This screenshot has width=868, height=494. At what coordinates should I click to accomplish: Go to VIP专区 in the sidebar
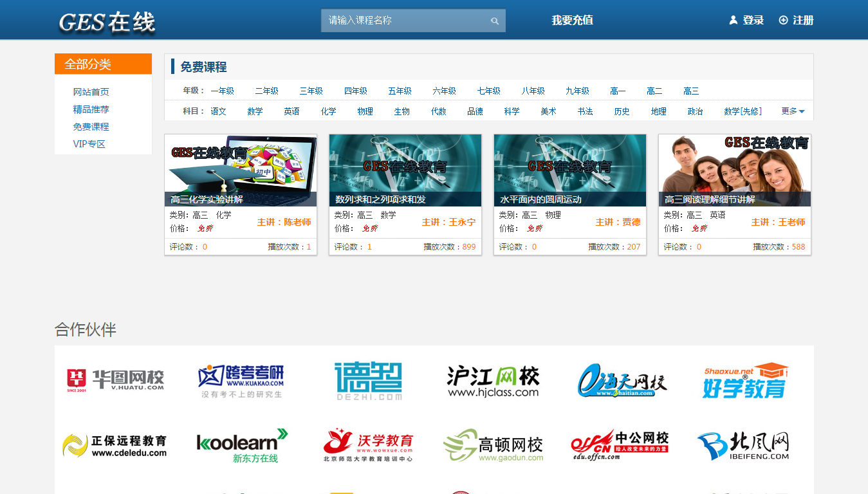click(x=89, y=144)
